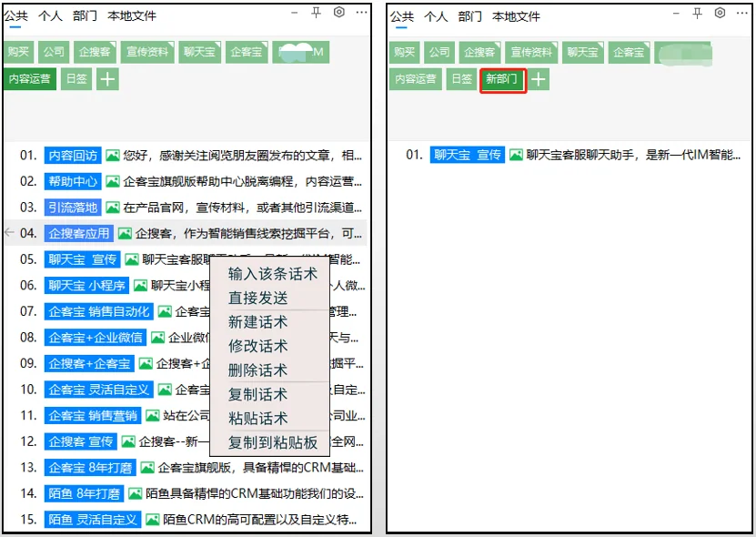This screenshot has width=756, height=537.
Task: Click image icon on row 10 企客宝 灵活自定义
Action: pyautogui.click(x=165, y=390)
